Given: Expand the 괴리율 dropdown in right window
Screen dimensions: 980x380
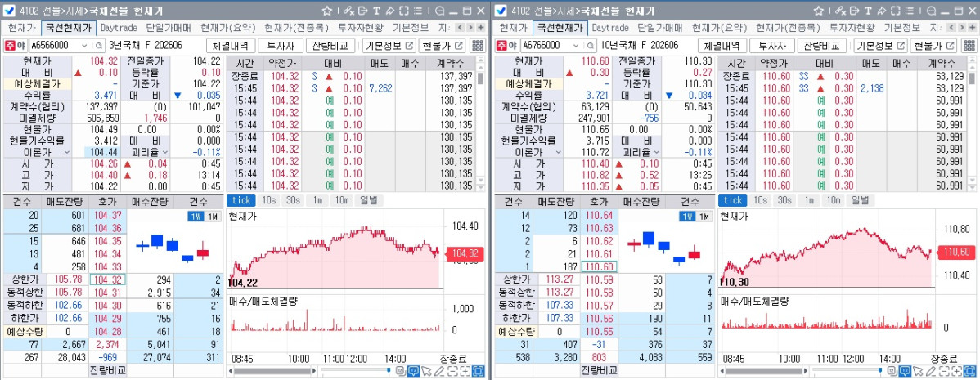Looking at the screenshot, I should [656, 152].
